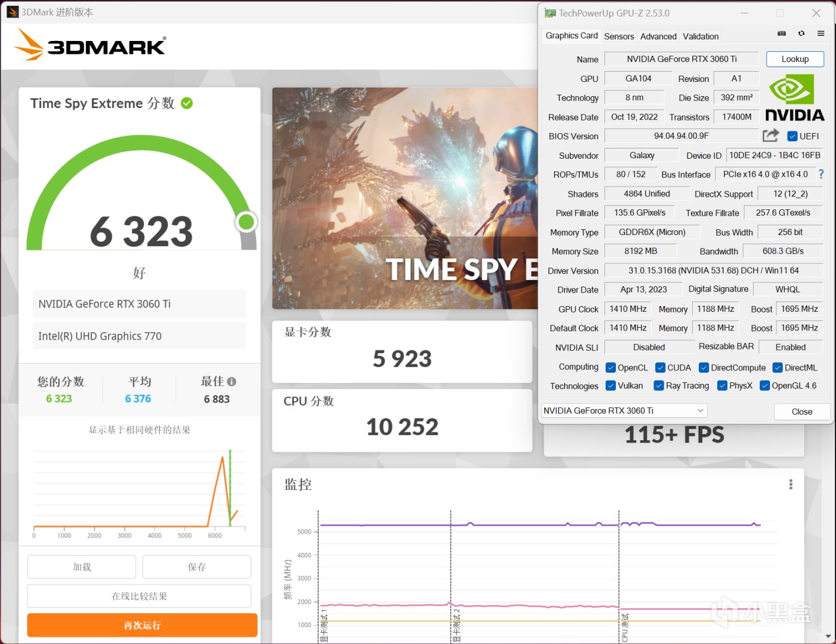Click the Memory Type value GDDR6X (Micron)

click(652, 232)
